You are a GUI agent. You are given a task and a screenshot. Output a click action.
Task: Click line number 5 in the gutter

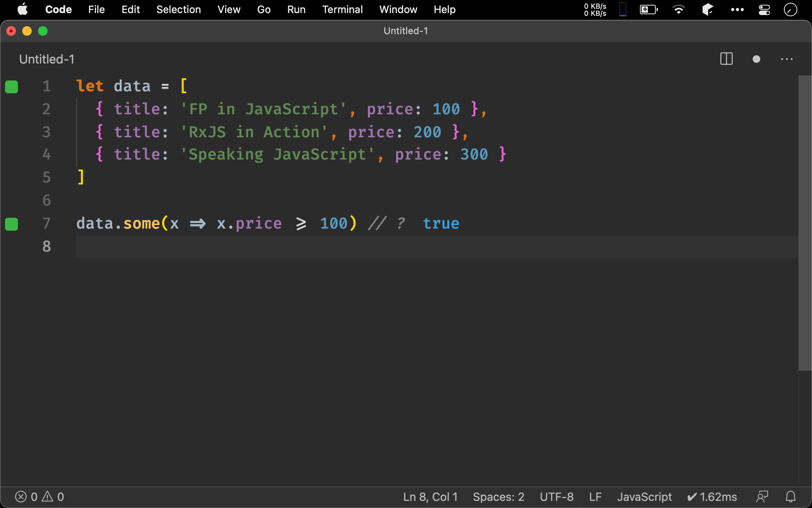click(x=47, y=177)
